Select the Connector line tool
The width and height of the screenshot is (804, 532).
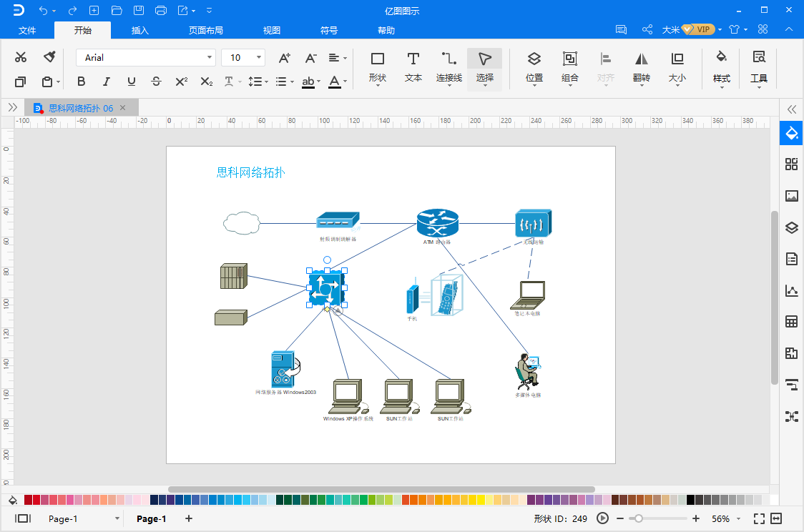point(448,66)
